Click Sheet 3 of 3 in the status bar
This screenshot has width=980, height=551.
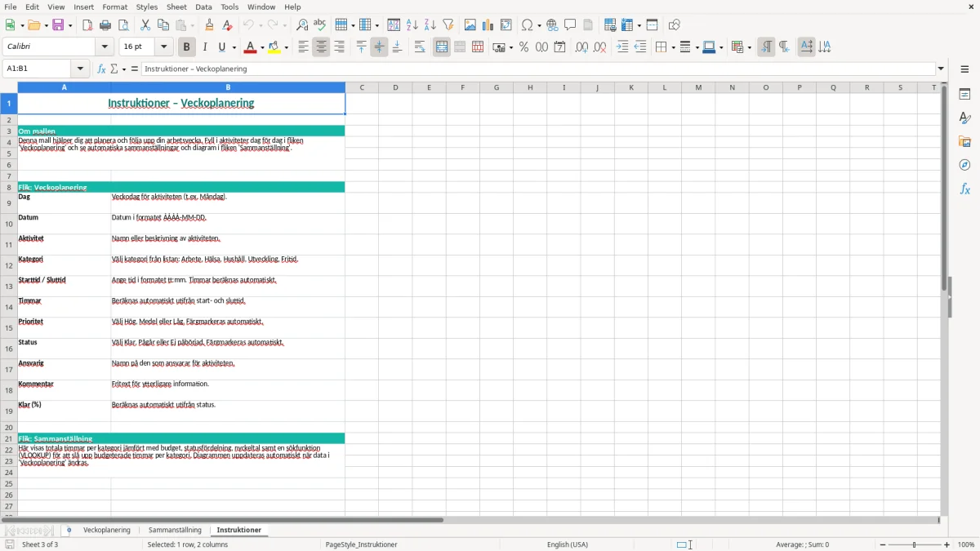point(40,544)
